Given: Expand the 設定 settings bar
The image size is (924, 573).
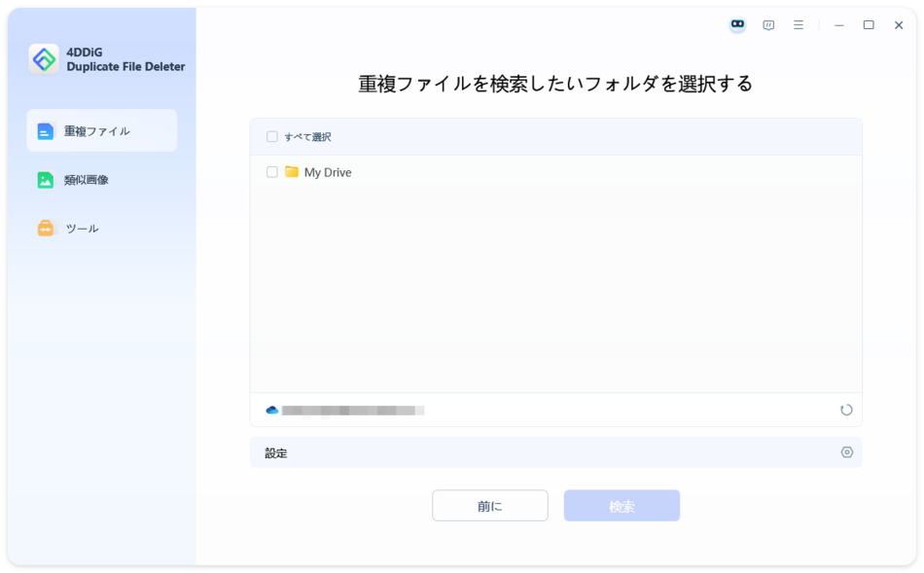Looking at the screenshot, I should [555, 452].
